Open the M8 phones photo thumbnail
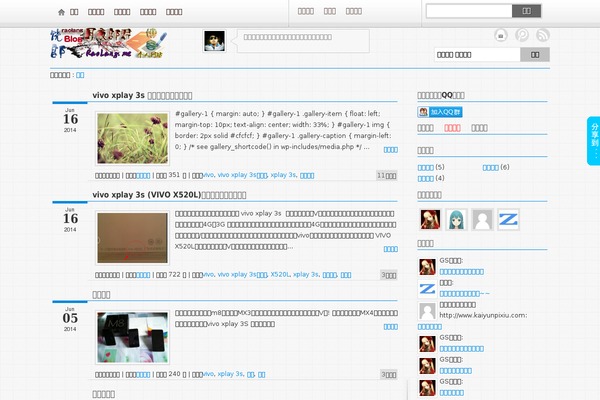Screen dimensions: 600x400 coord(132,338)
